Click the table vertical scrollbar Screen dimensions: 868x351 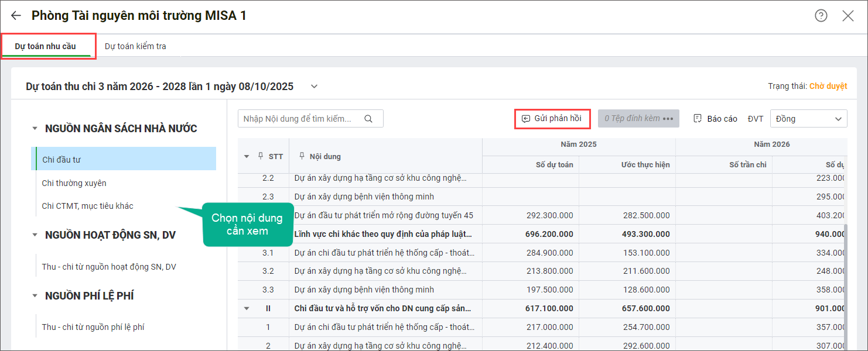844,263
